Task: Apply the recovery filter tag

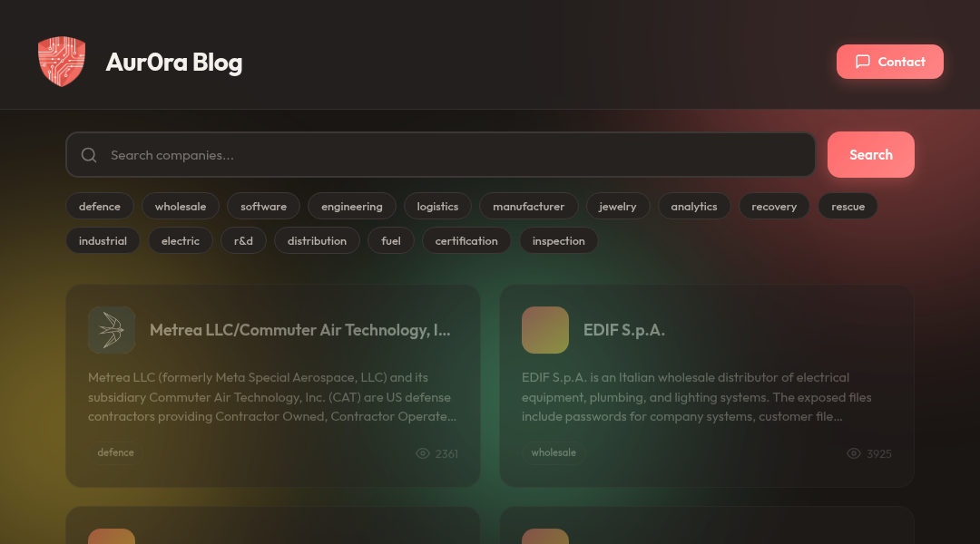Action: 774,206
